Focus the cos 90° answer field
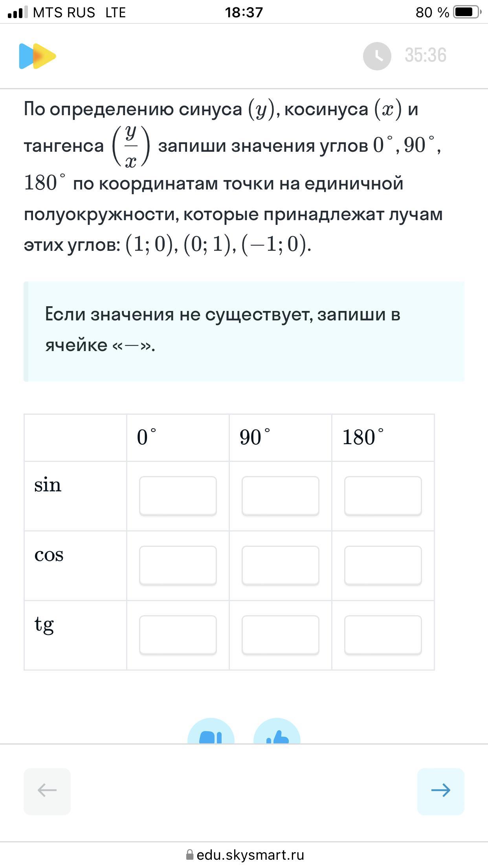This screenshot has width=488, height=868. (281, 565)
